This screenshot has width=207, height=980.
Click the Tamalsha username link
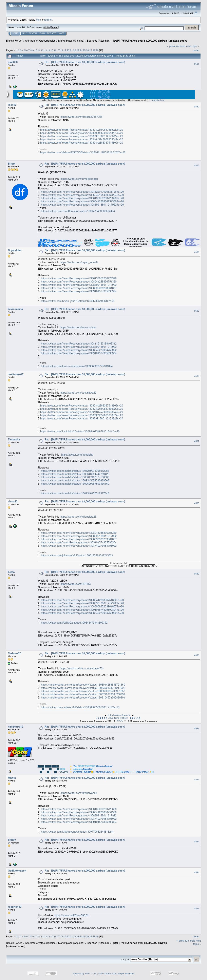click(x=14, y=439)
